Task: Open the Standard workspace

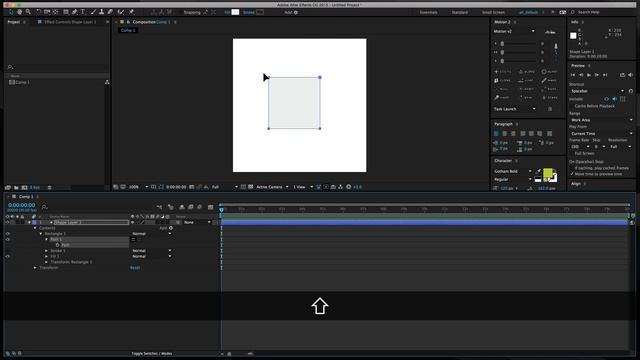Action: [x=460, y=12]
